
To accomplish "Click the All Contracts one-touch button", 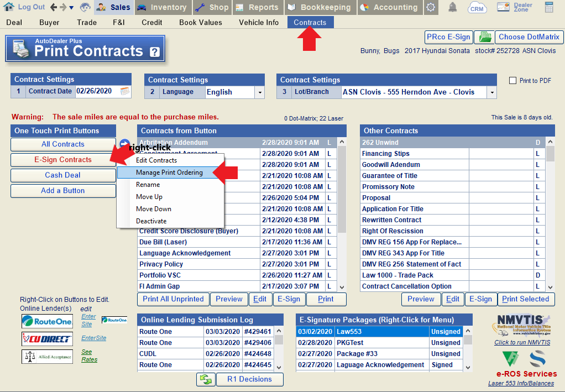I will pyautogui.click(x=63, y=144).
